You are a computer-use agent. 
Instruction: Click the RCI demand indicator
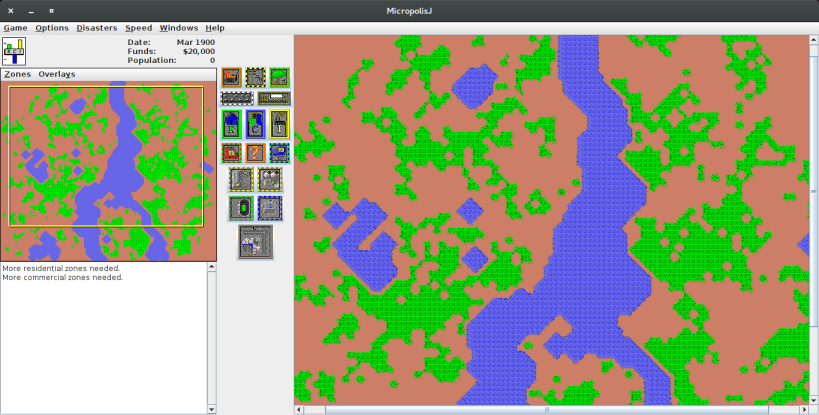(x=14, y=51)
